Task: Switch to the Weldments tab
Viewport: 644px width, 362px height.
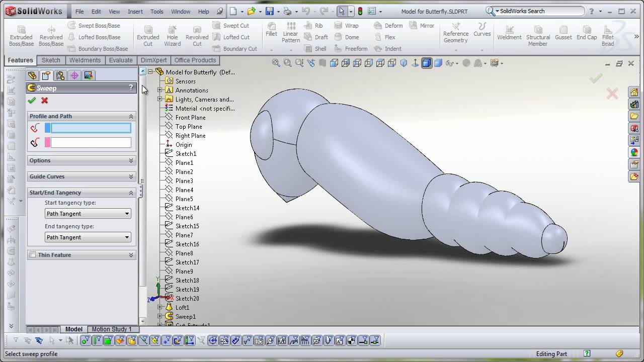Action: click(x=85, y=60)
